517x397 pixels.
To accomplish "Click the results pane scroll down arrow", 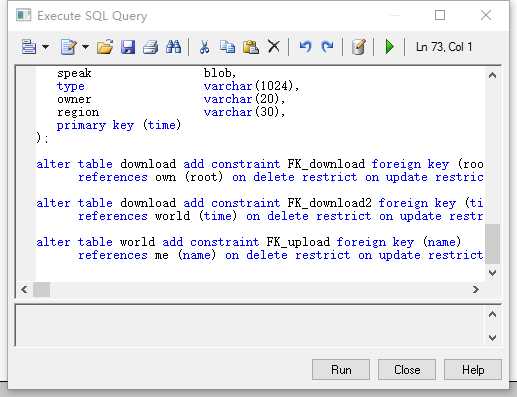I will 492,338.
